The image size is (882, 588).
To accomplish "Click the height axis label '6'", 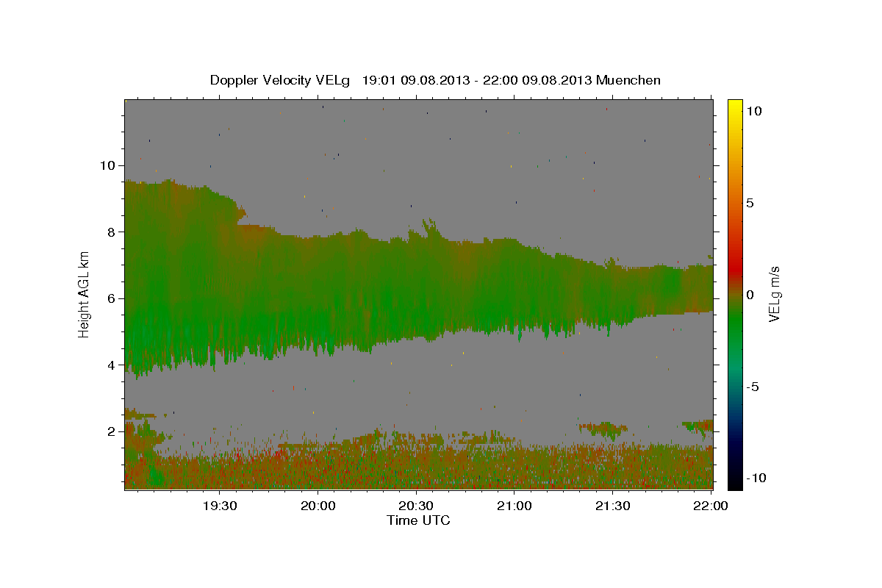I will pos(110,298).
